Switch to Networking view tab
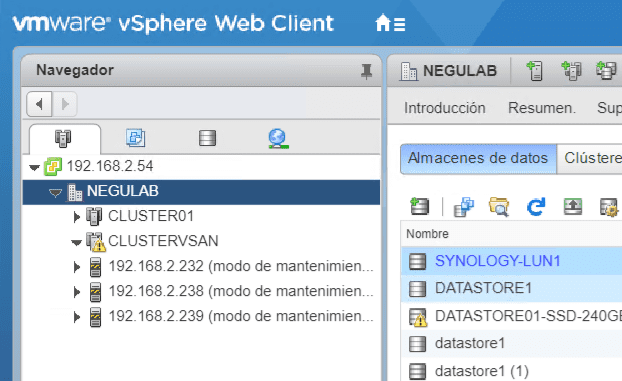Image resolution: width=622 pixels, height=381 pixels. click(278, 138)
